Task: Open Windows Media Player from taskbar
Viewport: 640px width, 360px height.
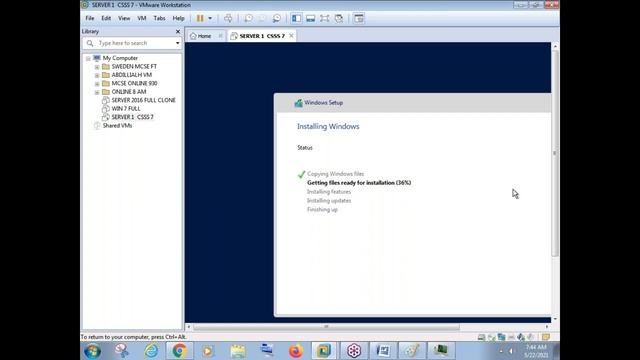Action: (x=208, y=351)
